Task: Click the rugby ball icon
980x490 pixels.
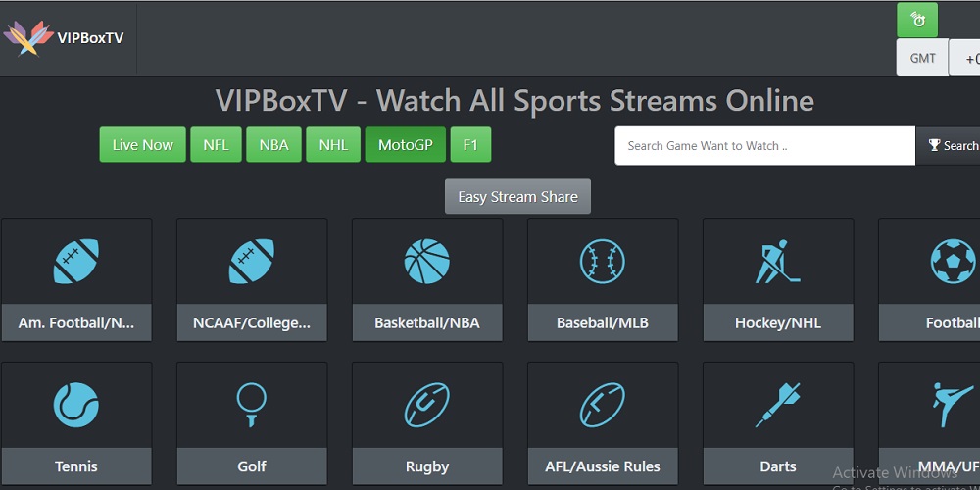Action: (427, 405)
